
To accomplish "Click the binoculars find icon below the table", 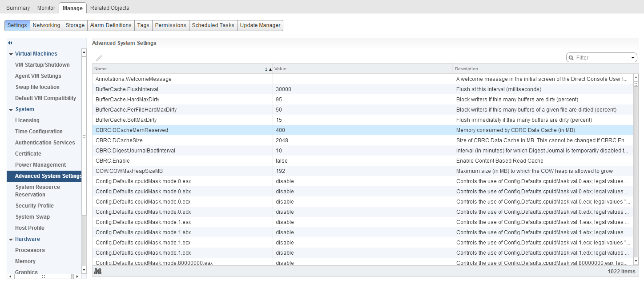I will (98, 272).
